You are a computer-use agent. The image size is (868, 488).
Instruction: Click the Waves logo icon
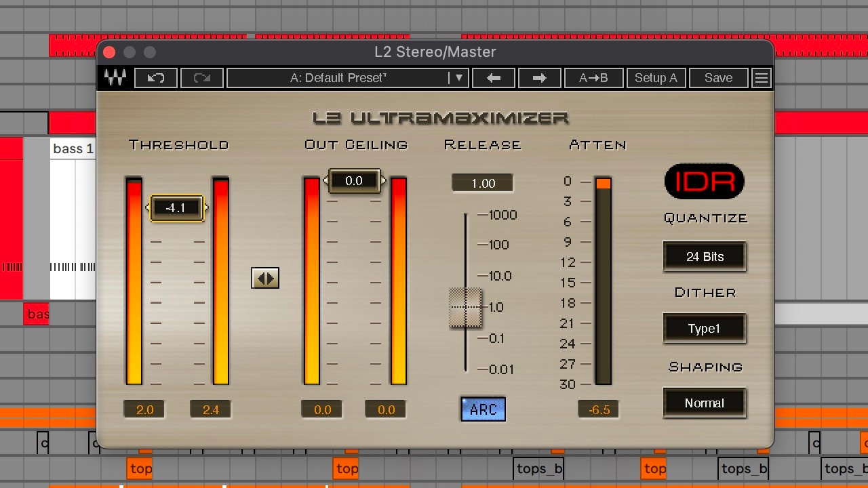[x=115, y=78]
